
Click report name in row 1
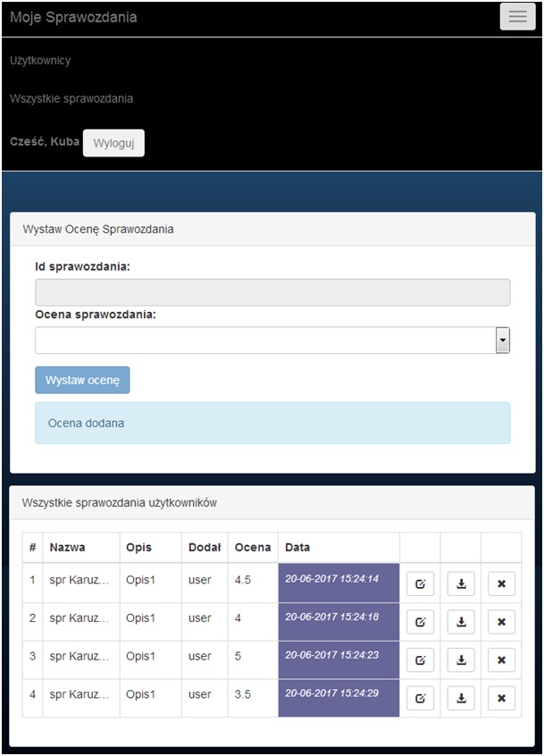tap(80, 580)
